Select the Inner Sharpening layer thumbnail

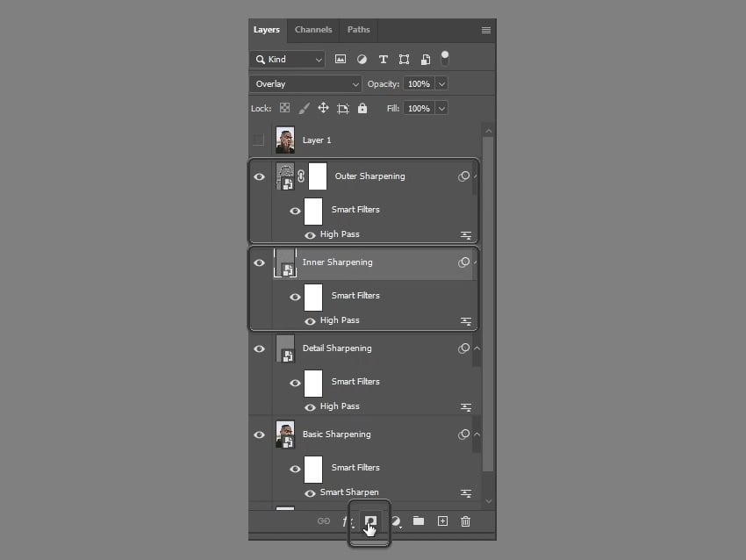285,262
